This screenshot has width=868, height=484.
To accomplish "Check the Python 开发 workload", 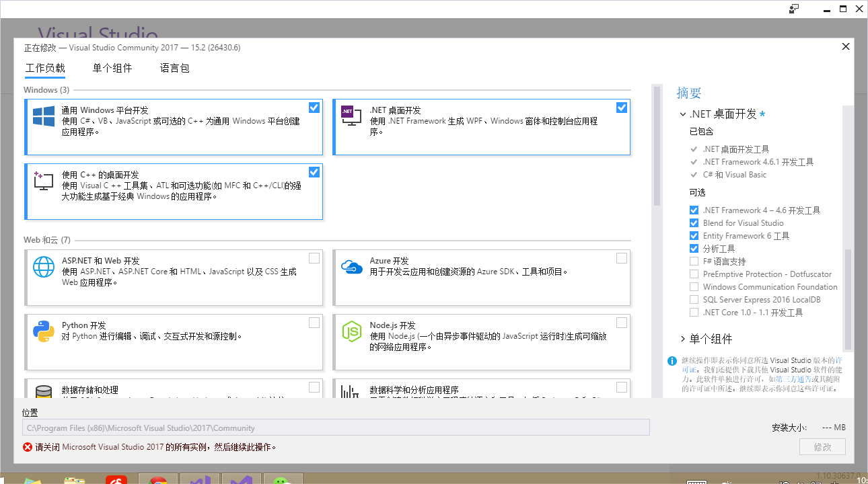I will [x=314, y=323].
